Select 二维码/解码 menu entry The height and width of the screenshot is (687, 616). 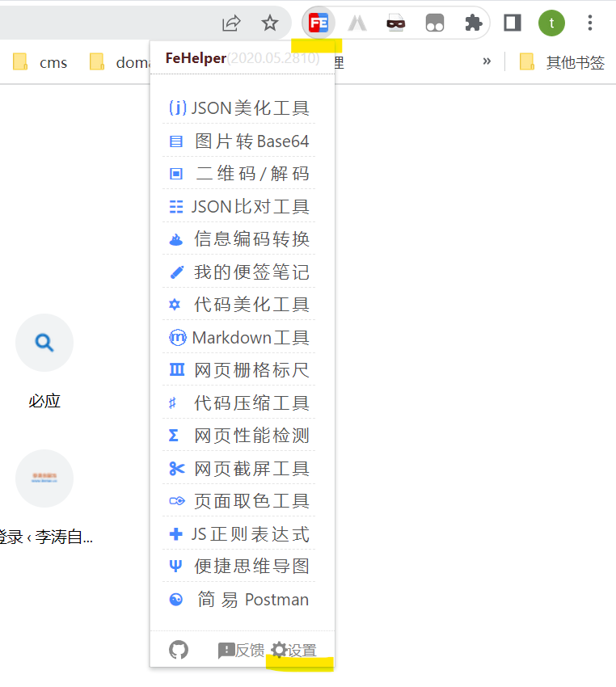click(x=238, y=174)
